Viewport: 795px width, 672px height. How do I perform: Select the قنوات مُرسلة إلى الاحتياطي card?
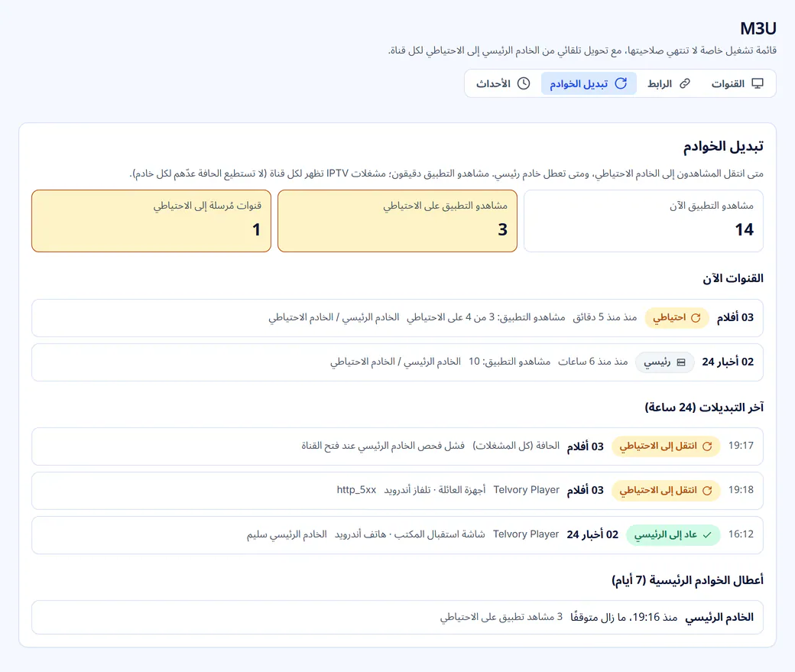point(151,221)
